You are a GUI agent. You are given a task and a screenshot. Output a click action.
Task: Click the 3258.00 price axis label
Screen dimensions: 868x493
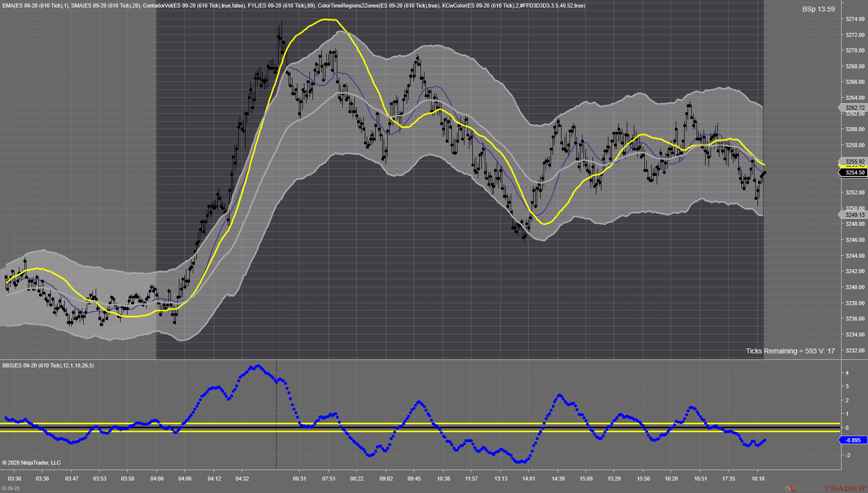855,146
